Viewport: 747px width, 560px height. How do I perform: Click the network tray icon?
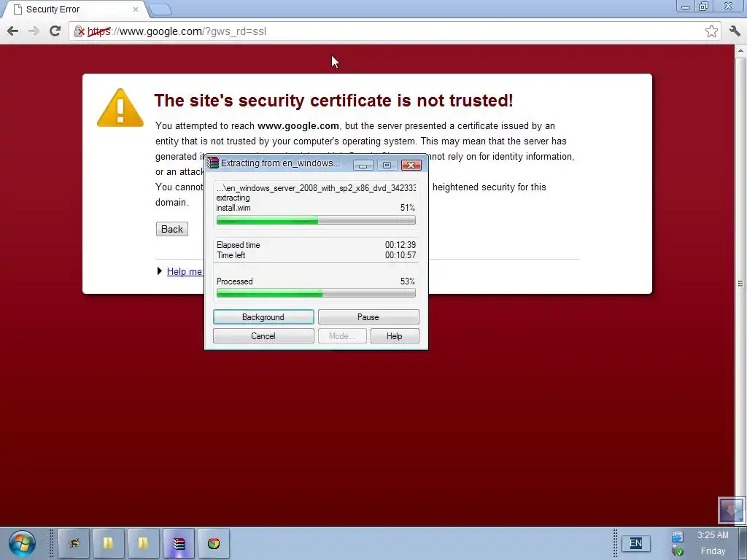click(677, 537)
